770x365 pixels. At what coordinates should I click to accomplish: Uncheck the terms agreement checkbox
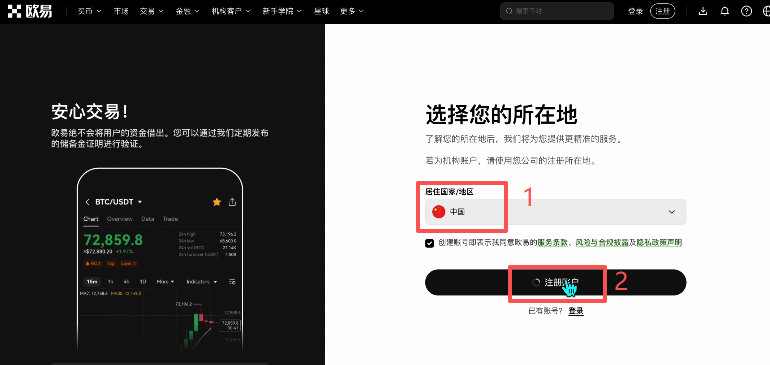point(430,243)
